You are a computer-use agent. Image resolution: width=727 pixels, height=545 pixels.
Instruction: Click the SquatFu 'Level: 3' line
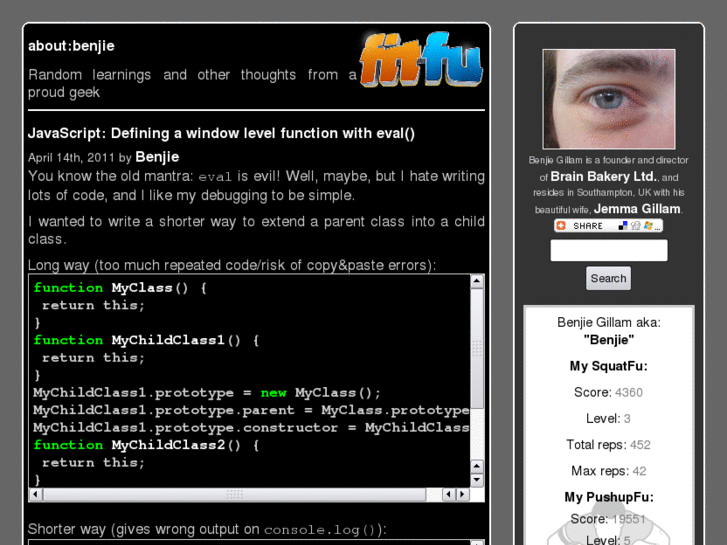pos(608,418)
